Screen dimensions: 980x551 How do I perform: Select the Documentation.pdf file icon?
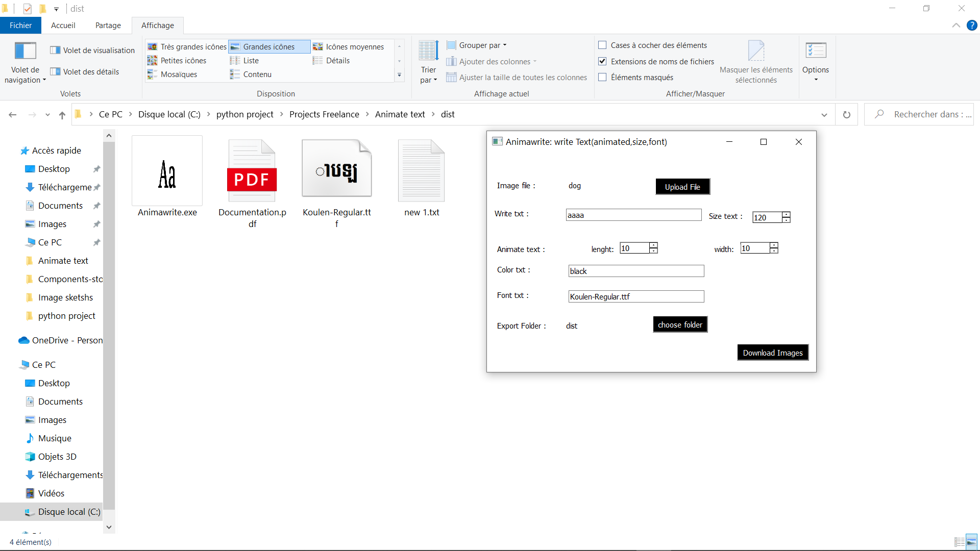pos(252,171)
